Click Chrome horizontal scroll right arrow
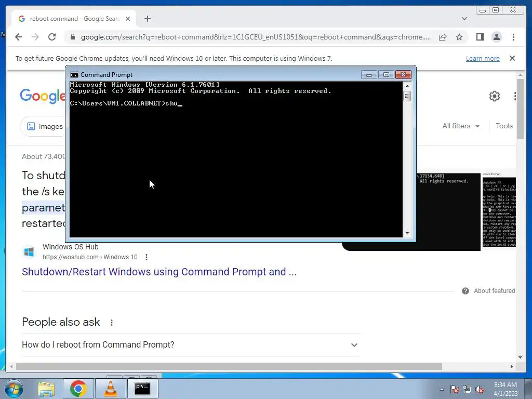 [512, 366]
